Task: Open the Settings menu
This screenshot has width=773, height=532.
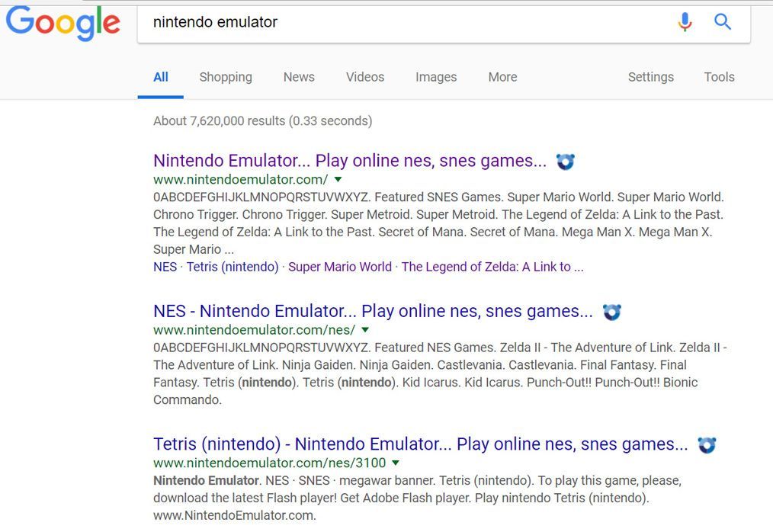Action: pos(651,77)
